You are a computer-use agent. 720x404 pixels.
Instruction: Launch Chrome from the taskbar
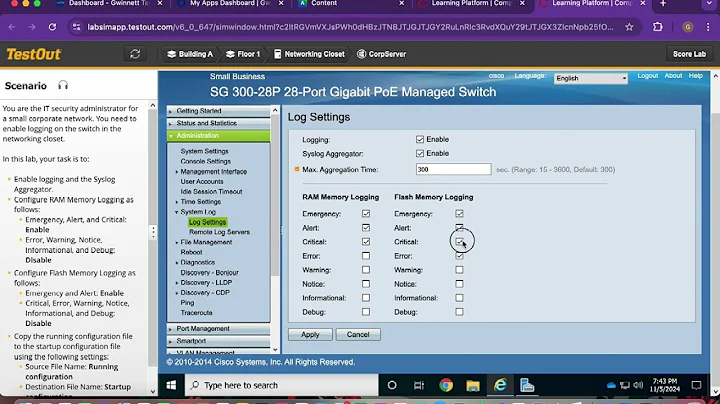coord(446,385)
